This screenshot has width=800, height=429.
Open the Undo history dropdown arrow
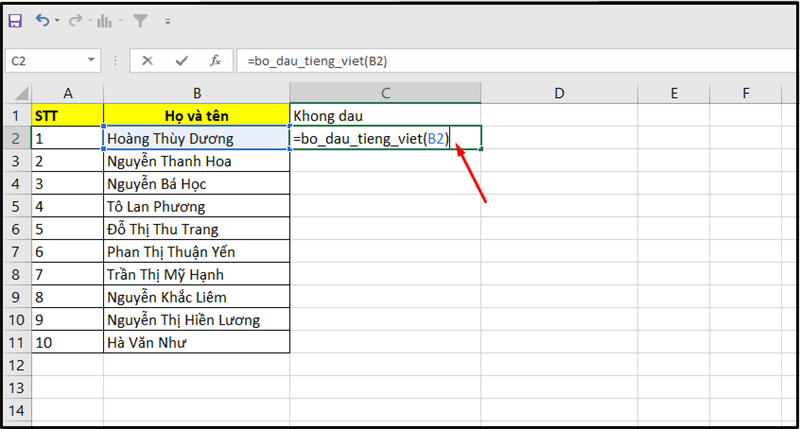[57, 21]
